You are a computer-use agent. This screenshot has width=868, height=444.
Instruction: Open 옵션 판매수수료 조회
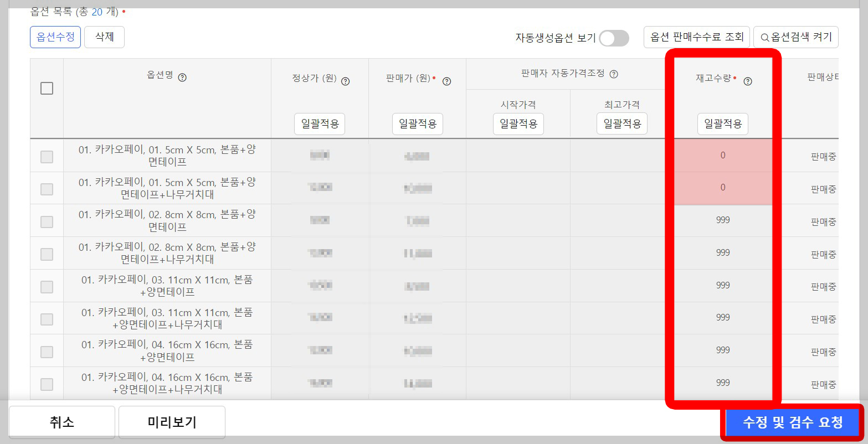click(x=697, y=37)
